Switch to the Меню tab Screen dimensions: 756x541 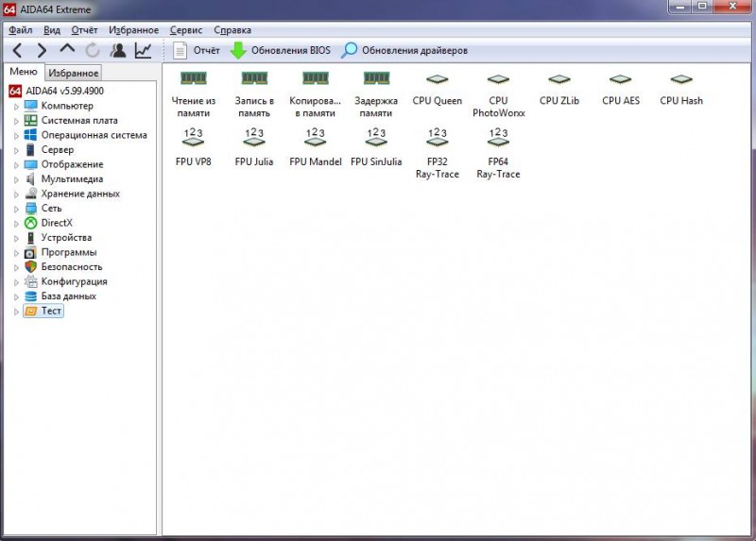(x=24, y=72)
